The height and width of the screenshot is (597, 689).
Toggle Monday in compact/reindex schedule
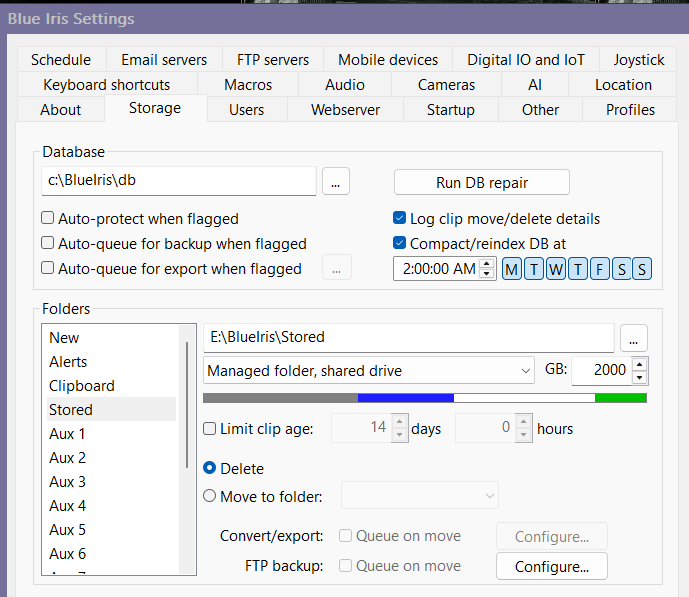click(x=511, y=268)
